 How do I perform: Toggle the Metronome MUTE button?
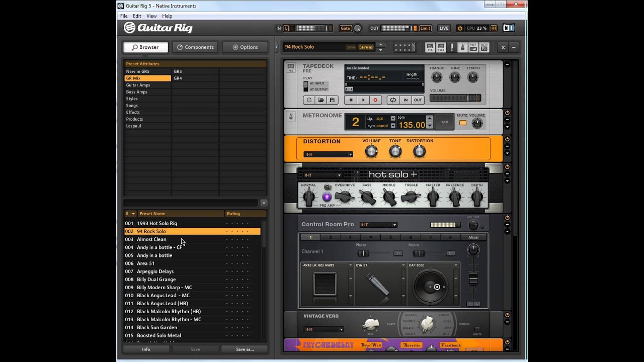[463, 123]
